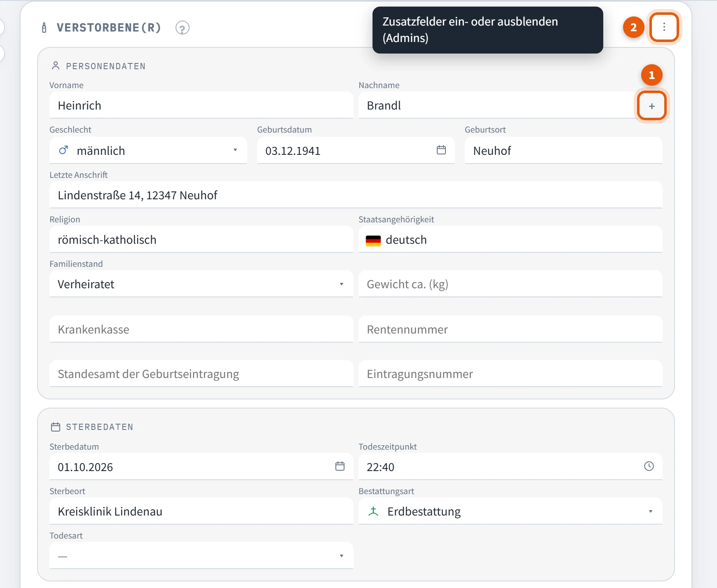Open the Bestattungsart dropdown with Erdbestattung
Screen dimensions: 717x588
pyautogui.click(x=510, y=511)
